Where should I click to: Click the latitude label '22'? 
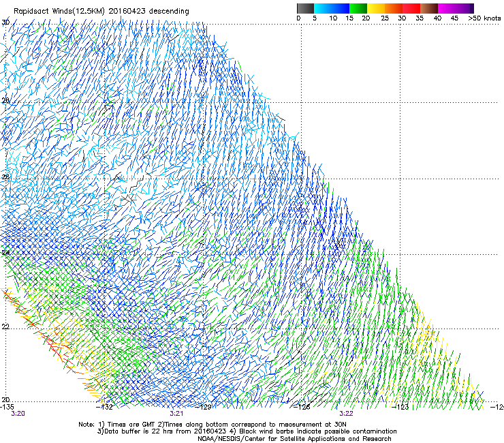5,327
